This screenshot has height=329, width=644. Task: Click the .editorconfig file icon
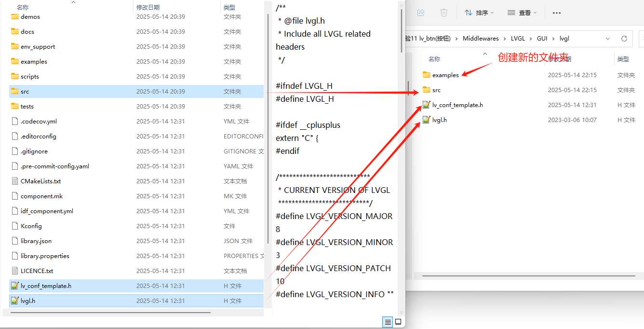click(x=14, y=137)
